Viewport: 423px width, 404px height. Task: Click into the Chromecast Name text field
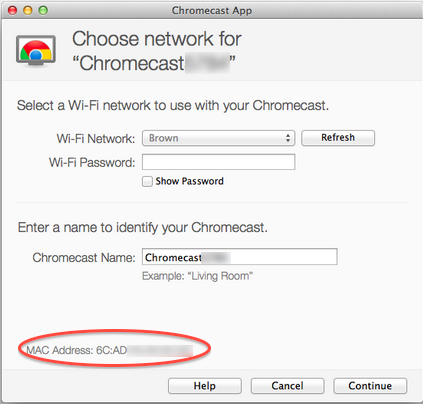(240, 257)
